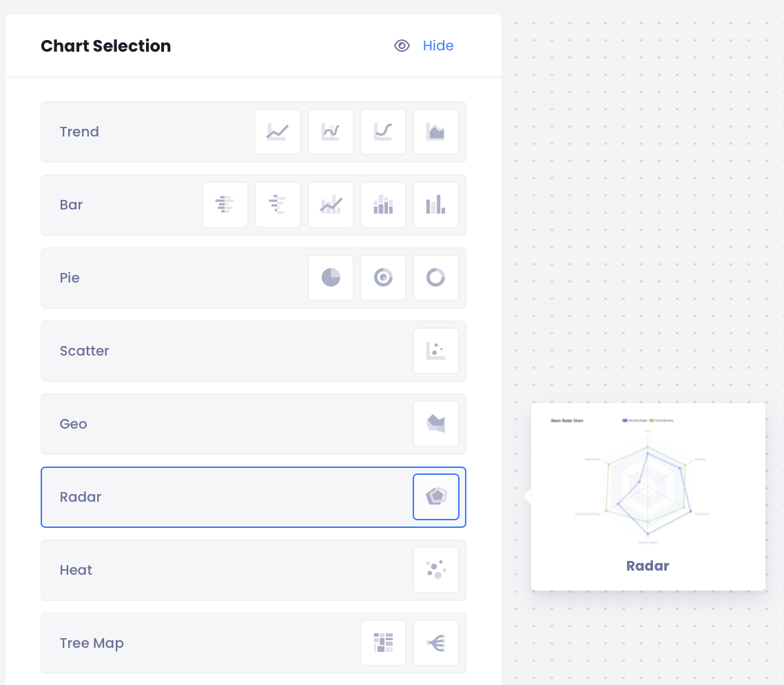Select the hollow donut ring chart icon
The image size is (784, 685).
[436, 278]
